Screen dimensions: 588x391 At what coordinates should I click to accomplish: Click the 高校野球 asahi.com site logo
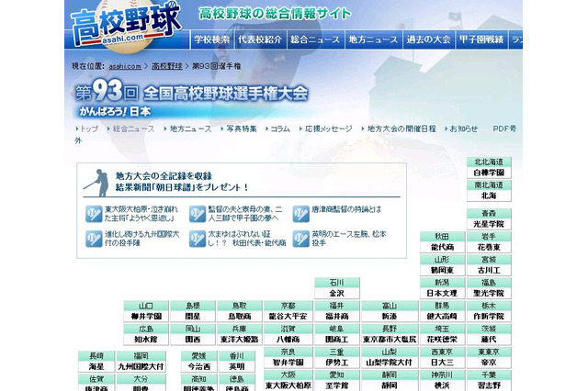click(x=126, y=25)
